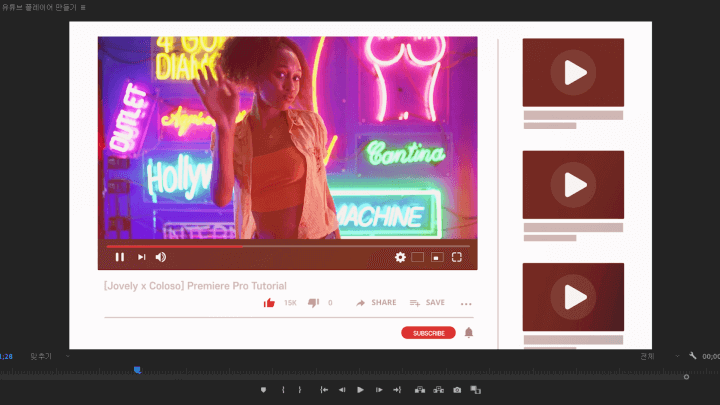Click the second suggested video thumbnail
Image resolution: width=720 pixels, height=405 pixels.
click(x=573, y=185)
